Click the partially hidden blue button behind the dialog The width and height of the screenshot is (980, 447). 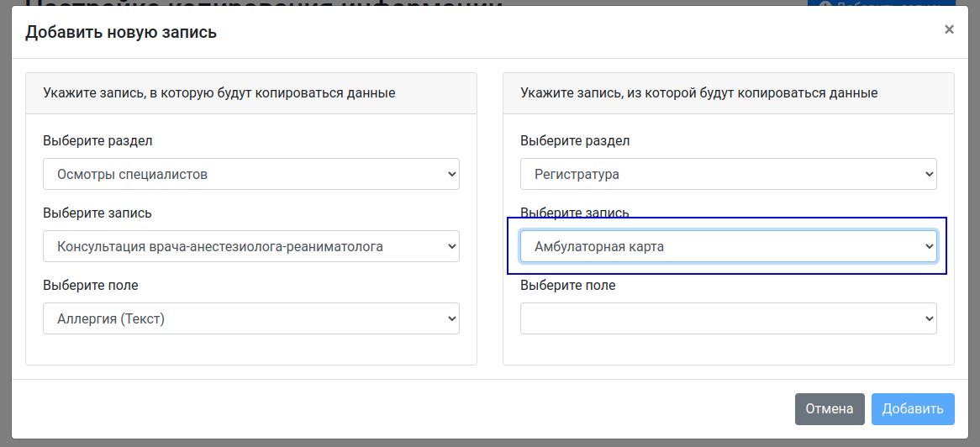coord(881,4)
